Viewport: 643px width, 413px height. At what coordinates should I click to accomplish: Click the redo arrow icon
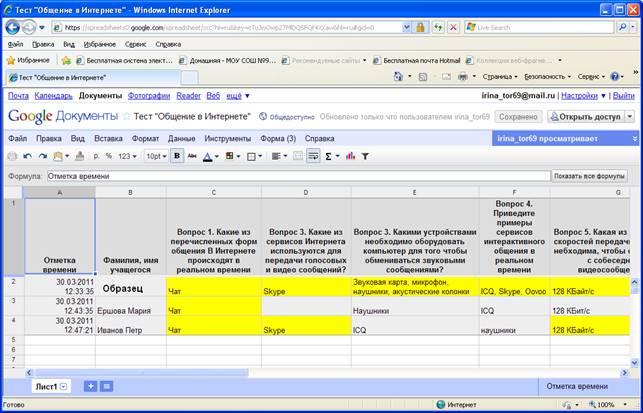click(43, 156)
